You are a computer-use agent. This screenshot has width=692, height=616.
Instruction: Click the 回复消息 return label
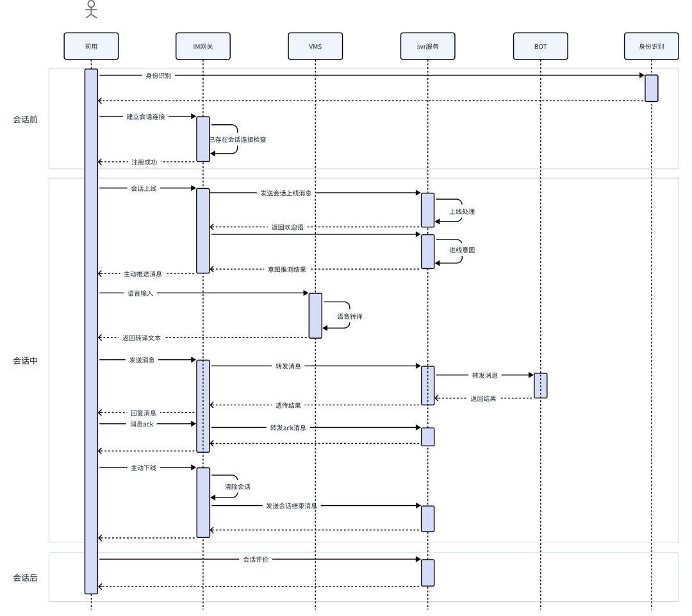click(144, 413)
